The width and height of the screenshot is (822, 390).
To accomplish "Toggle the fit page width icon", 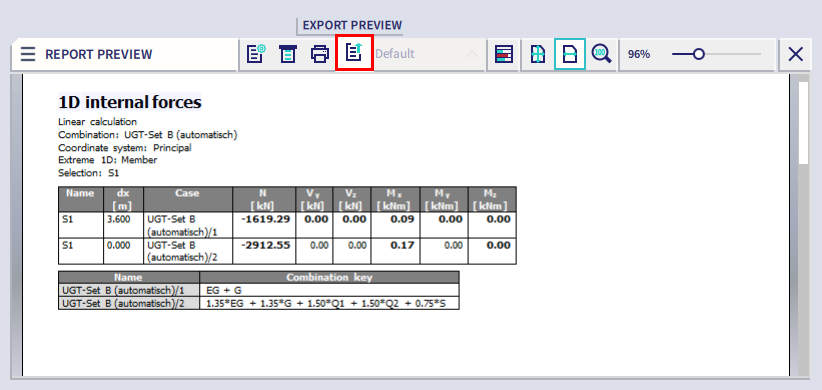I will click(570, 54).
